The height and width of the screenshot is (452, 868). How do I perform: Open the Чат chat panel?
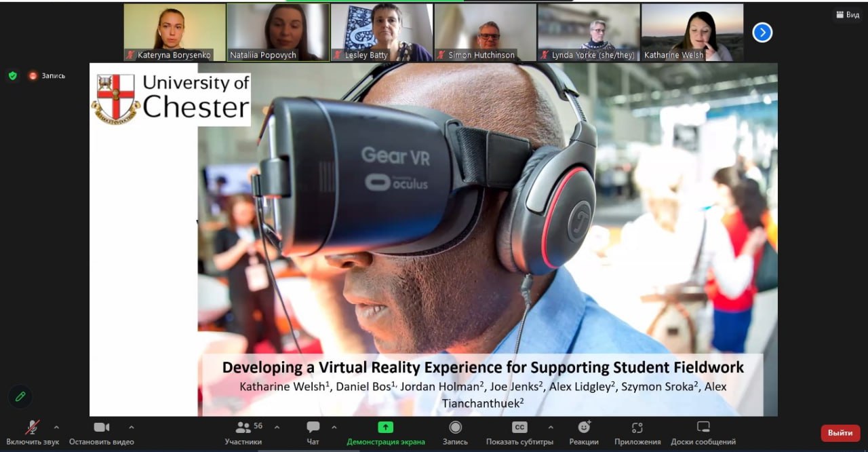point(313,433)
